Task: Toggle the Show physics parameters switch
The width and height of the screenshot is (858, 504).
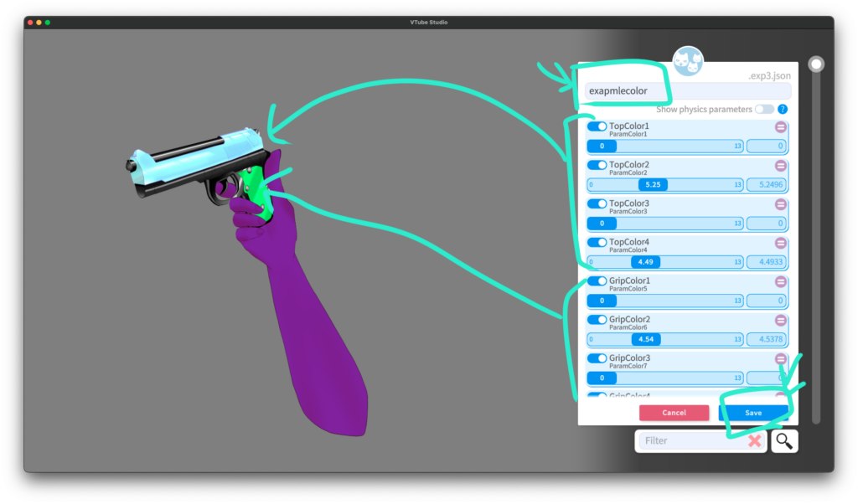Action: point(763,110)
